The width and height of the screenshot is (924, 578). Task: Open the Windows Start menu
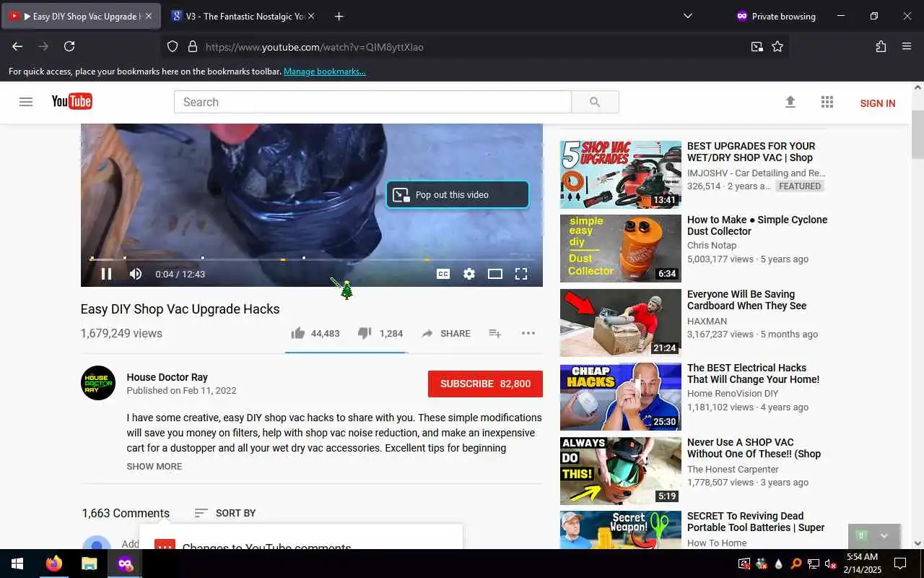17,564
